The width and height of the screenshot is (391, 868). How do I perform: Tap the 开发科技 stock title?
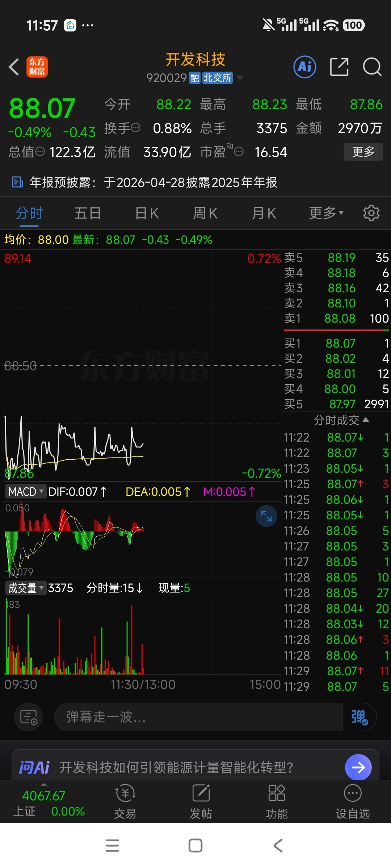click(195, 60)
